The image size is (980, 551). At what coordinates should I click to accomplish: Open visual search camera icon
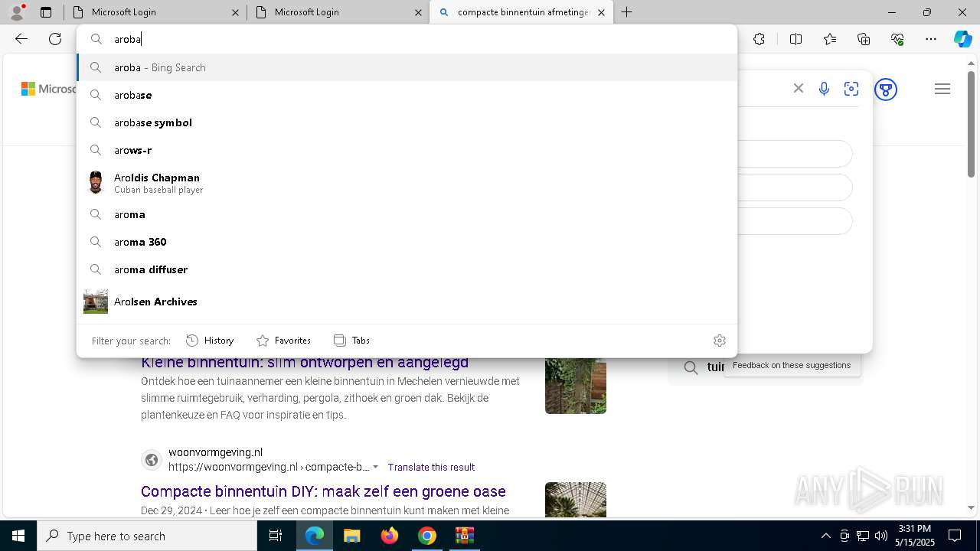[851, 89]
